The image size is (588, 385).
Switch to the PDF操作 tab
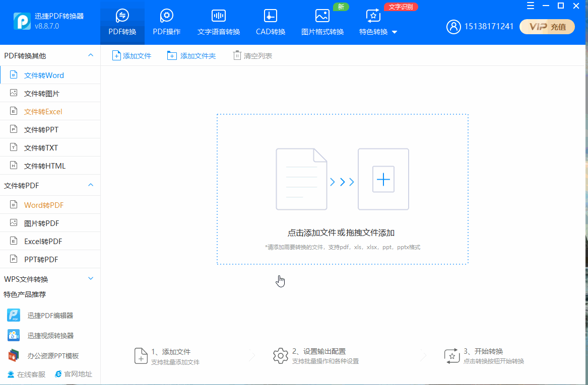(x=166, y=22)
